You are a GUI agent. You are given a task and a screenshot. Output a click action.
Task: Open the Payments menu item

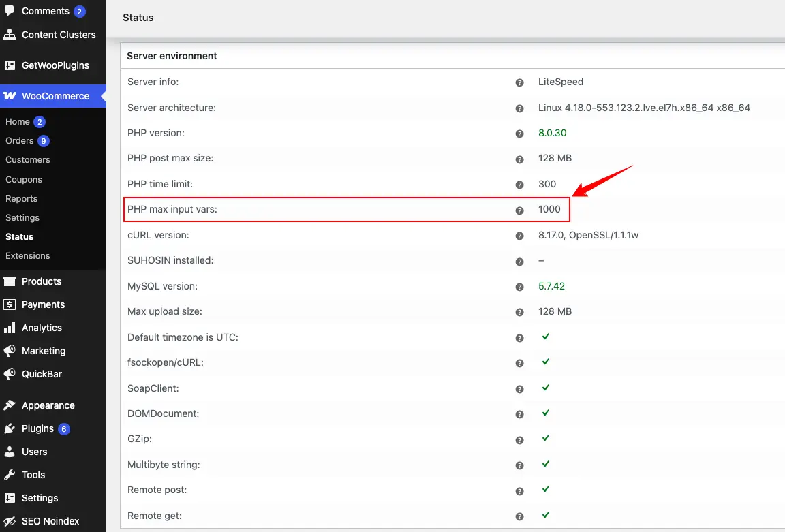coord(53,304)
